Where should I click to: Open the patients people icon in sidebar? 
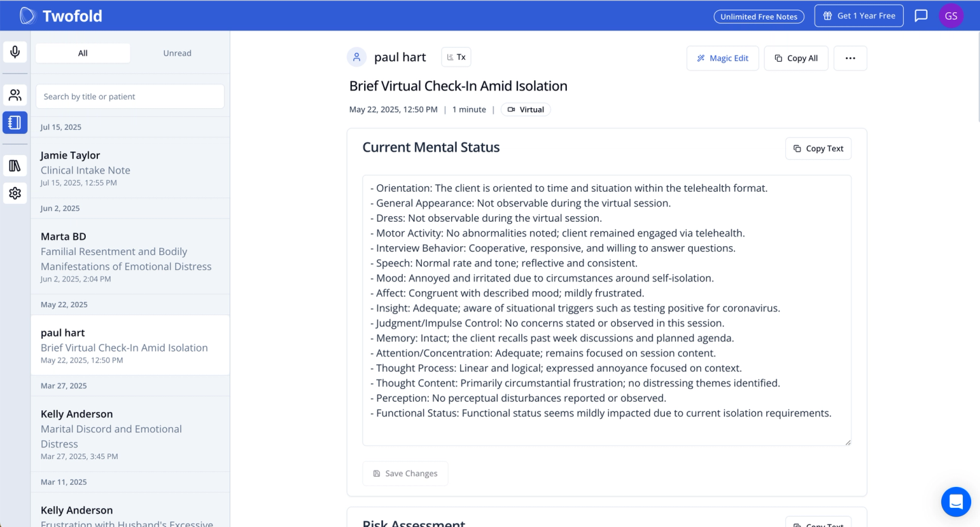point(15,95)
